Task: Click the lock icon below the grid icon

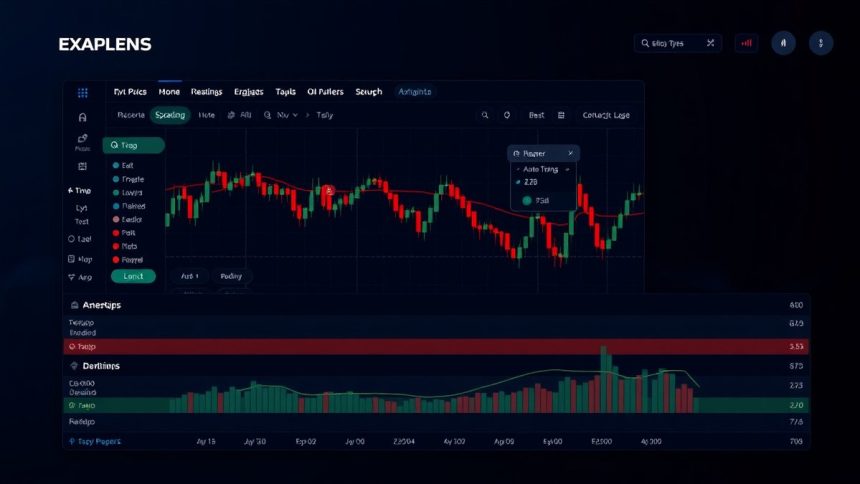Action: coord(82,116)
